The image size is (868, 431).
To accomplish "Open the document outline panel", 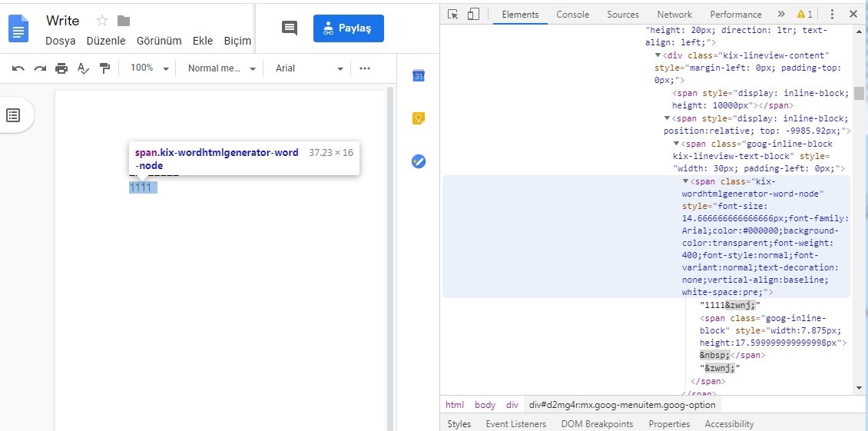I will (13, 115).
